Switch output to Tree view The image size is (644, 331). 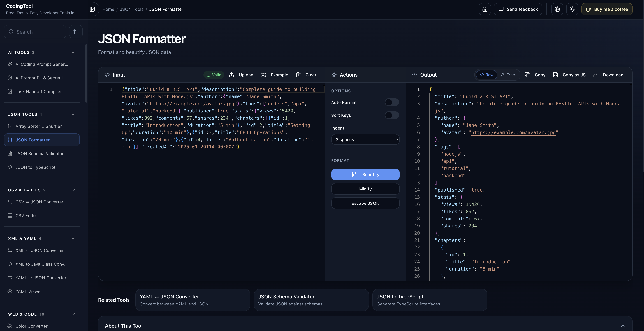(508, 75)
